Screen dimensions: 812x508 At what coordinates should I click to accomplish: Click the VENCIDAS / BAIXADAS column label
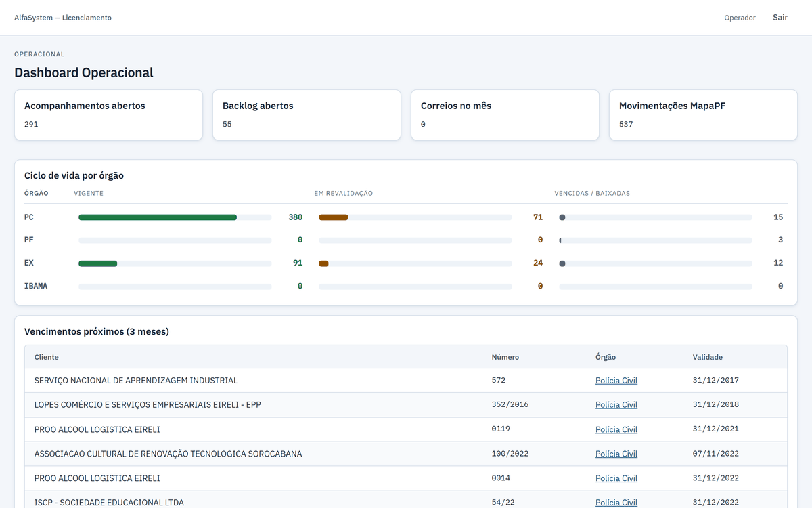point(592,194)
